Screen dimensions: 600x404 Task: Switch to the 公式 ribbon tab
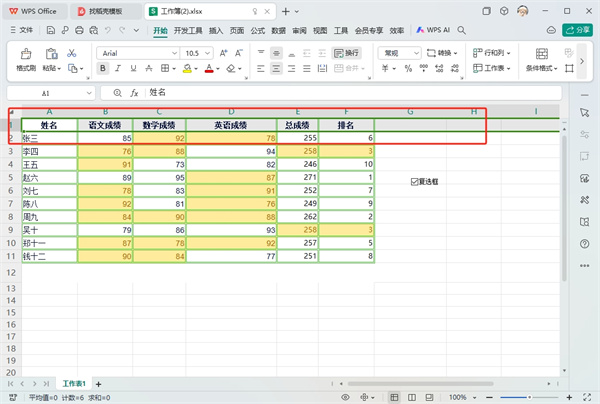257,31
